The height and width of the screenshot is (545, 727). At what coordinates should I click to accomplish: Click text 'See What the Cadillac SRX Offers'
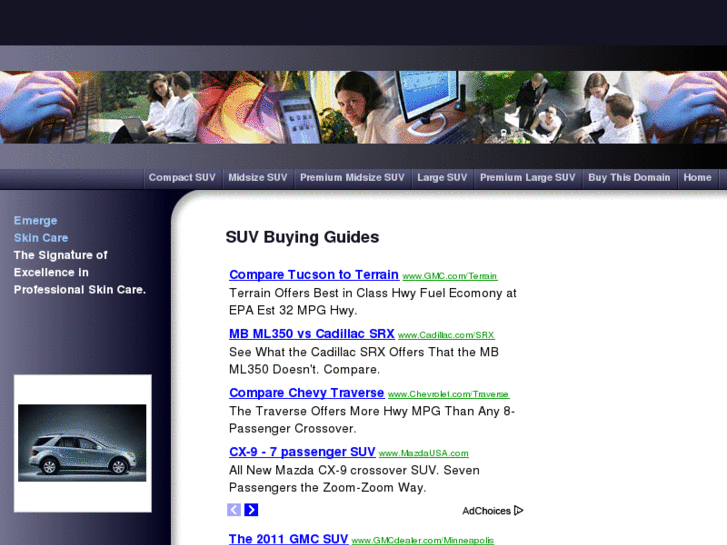pyautogui.click(x=326, y=352)
